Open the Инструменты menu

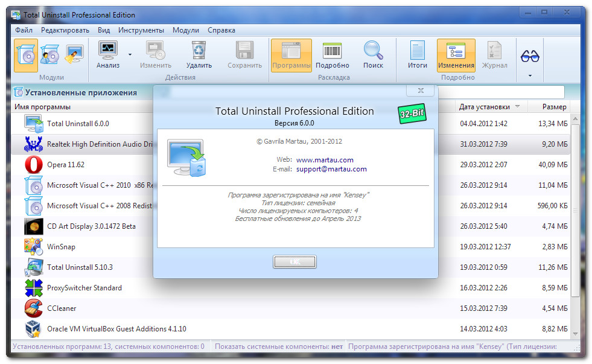click(x=141, y=30)
